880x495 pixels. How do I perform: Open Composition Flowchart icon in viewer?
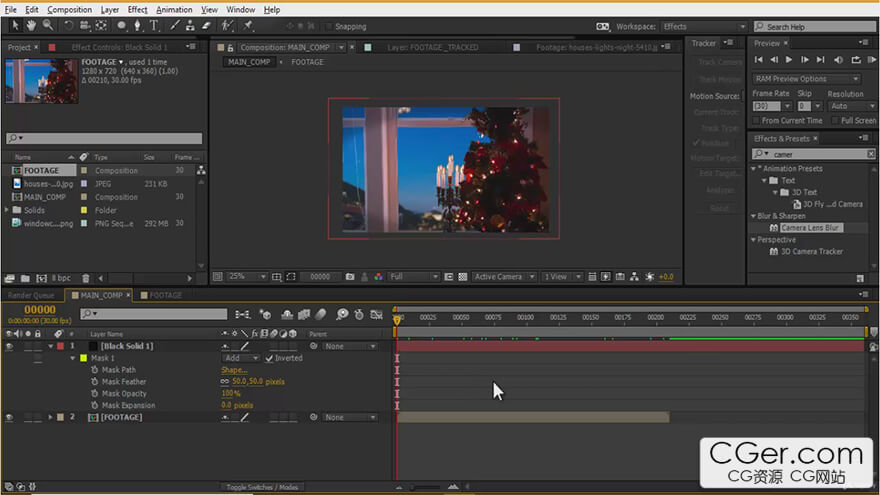click(x=634, y=277)
